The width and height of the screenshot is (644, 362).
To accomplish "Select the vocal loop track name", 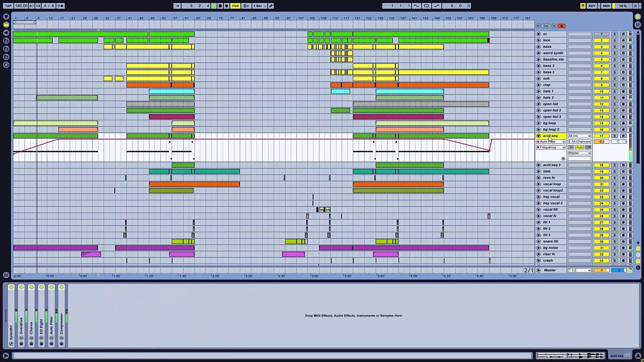I will pyautogui.click(x=551, y=184).
